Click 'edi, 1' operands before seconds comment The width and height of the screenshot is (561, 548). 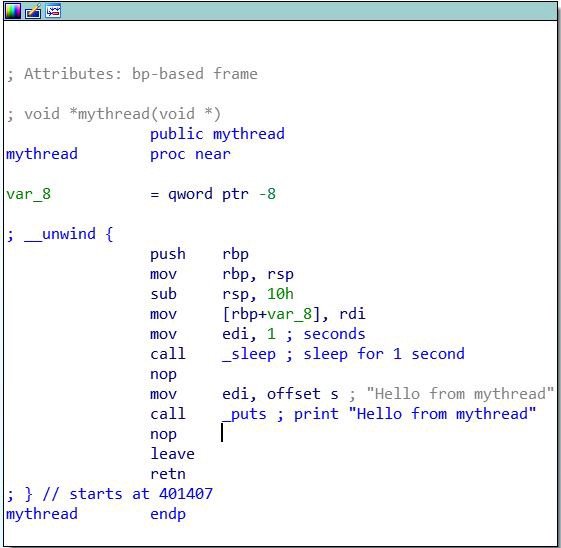click(x=249, y=334)
